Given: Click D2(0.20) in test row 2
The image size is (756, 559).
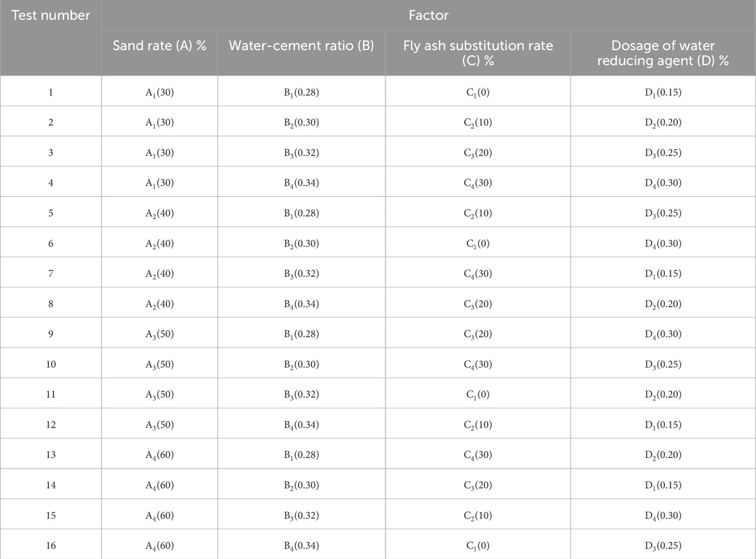Looking at the screenshot, I should tap(663, 122).
